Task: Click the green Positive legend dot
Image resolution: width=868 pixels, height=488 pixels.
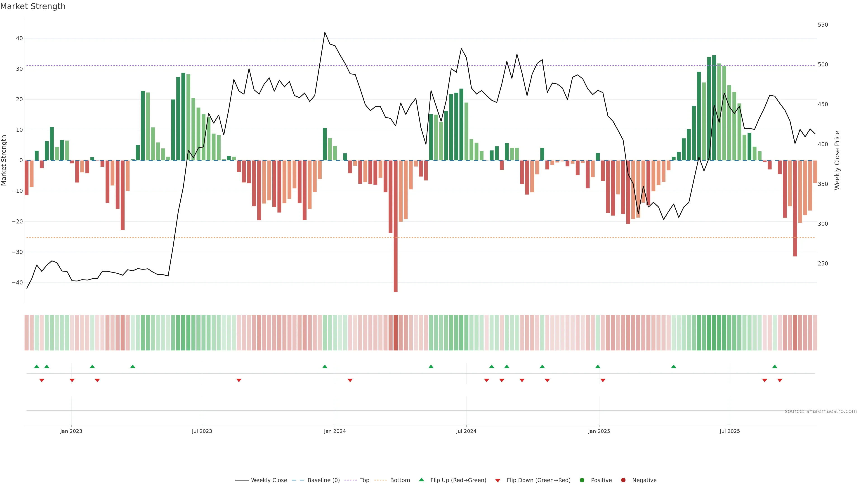Action: 582,480
